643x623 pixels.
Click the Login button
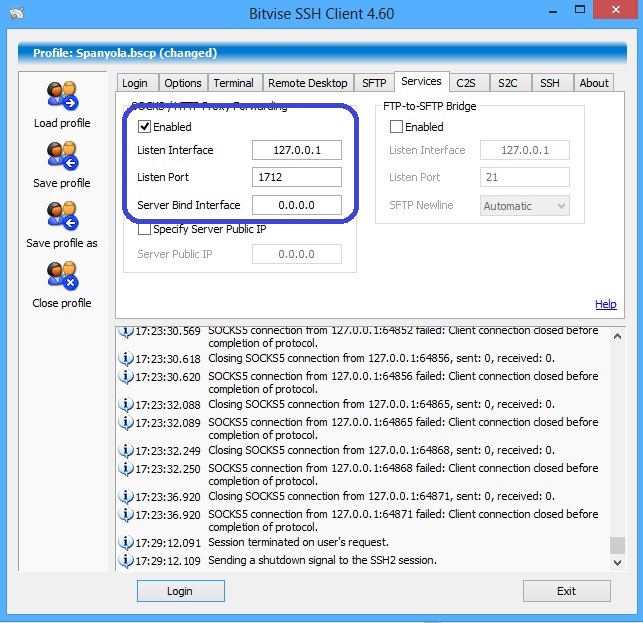(181, 591)
